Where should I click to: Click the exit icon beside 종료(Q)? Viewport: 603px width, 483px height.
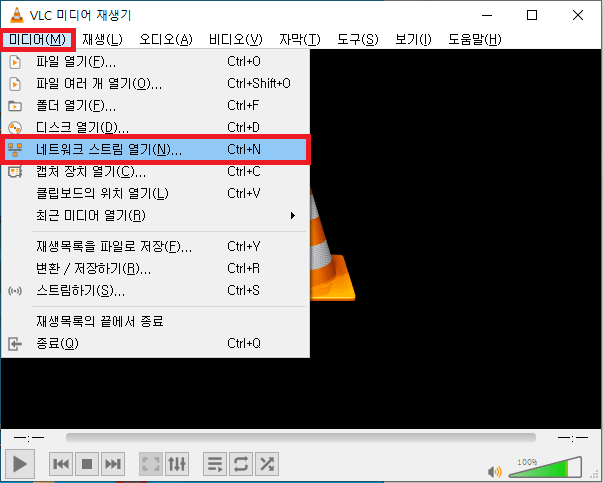15,343
